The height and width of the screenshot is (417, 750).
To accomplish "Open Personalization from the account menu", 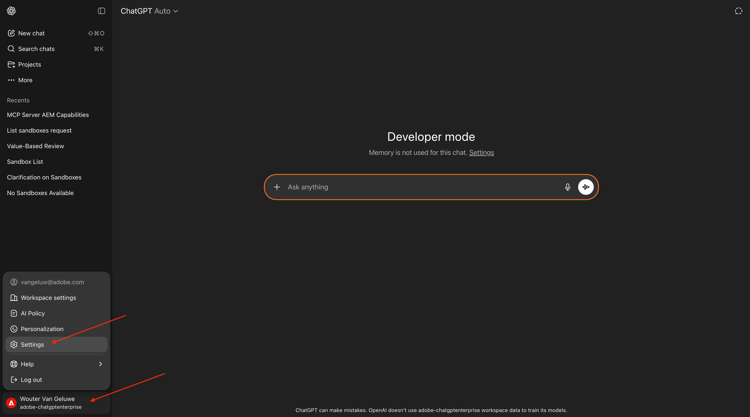I will tap(56, 329).
